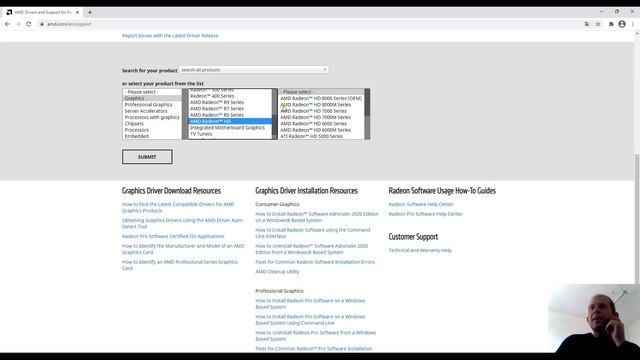The width and height of the screenshot is (640, 360).
Task: Choose highlighted AMD Radeon HD entry
Action: [x=230, y=121]
